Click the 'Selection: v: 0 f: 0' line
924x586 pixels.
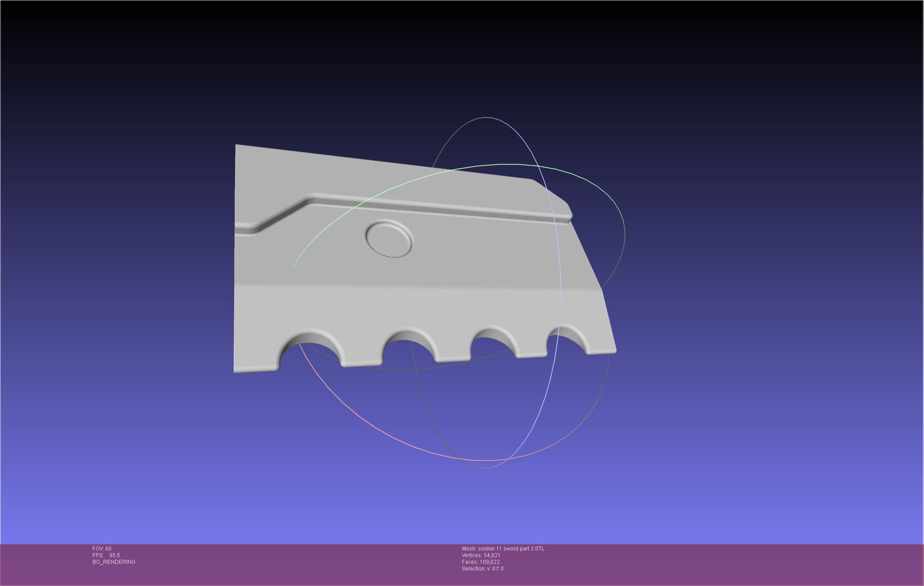tap(483, 569)
